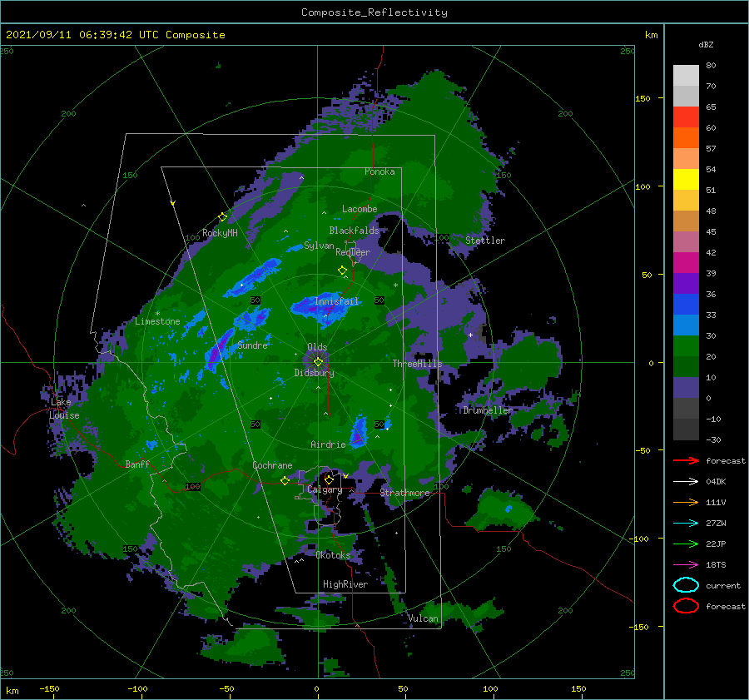Pick the magenta 42 dBZ color swatch
The width and height of the screenshot is (749, 700).
(x=686, y=263)
